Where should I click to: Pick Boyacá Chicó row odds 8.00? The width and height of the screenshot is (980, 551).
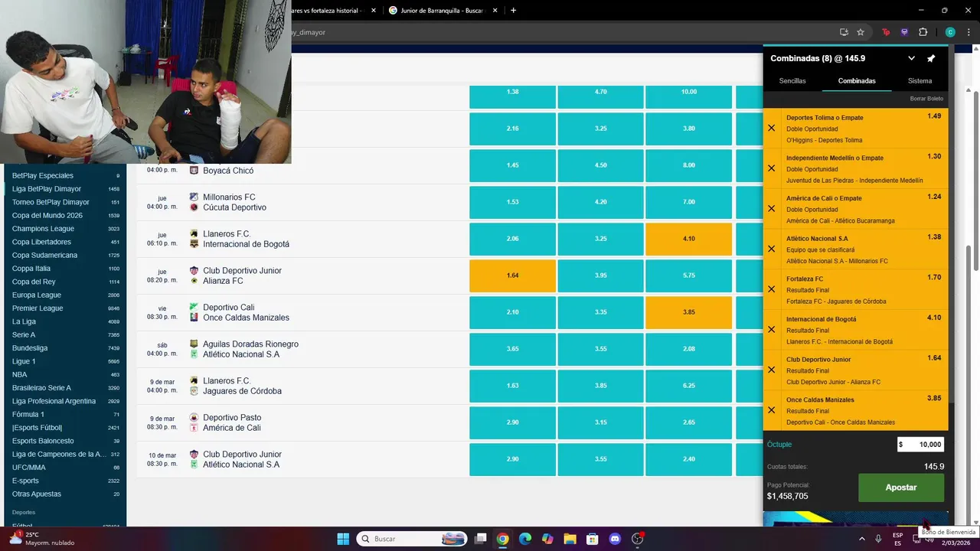click(688, 165)
